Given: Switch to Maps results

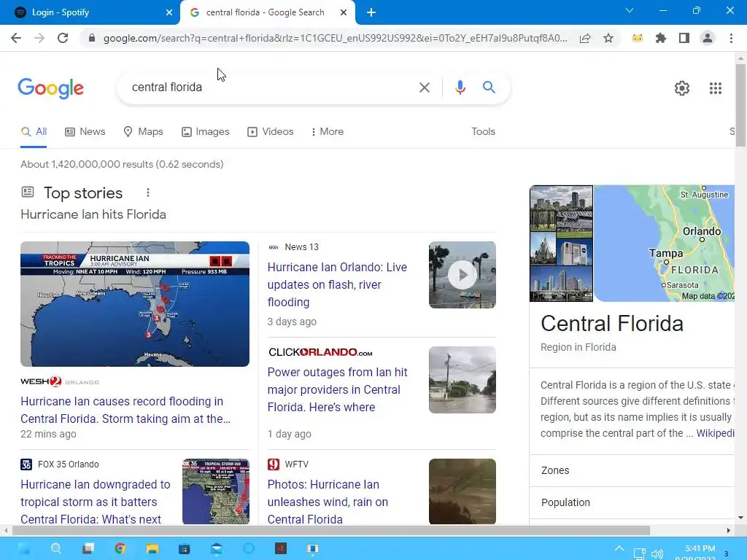Looking at the screenshot, I should pyautogui.click(x=143, y=132).
